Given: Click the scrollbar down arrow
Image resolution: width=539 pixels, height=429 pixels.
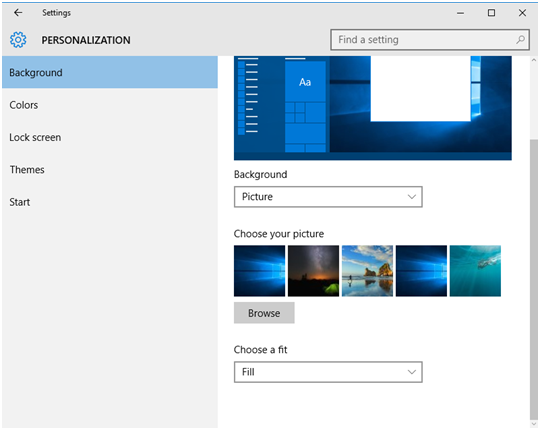Looking at the screenshot, I should (x=534, y=424).
